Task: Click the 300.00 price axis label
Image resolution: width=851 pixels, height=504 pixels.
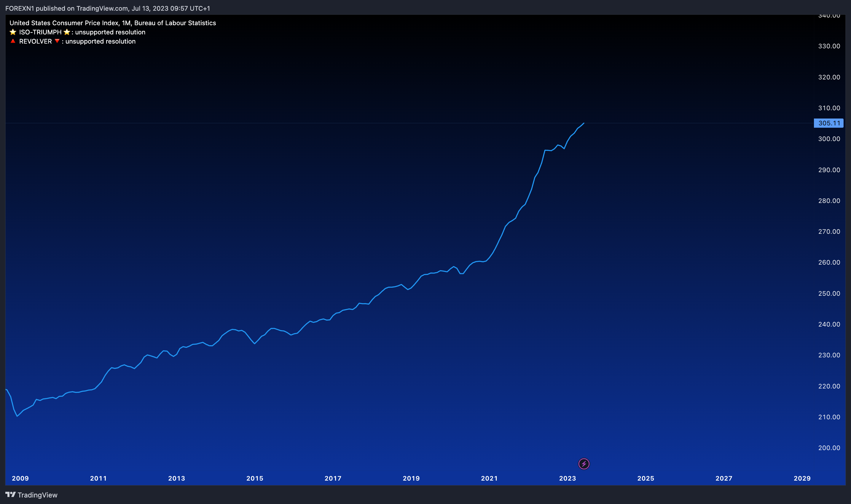Action: coord(829,139)
